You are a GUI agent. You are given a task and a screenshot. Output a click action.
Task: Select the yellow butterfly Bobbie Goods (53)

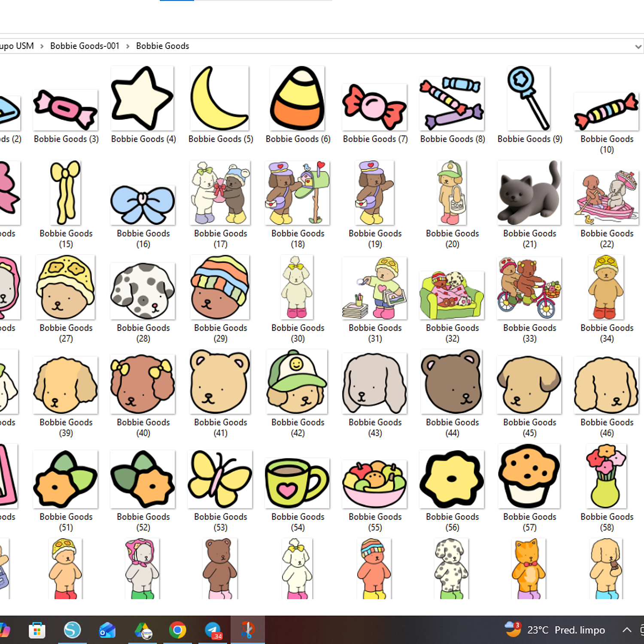(x=219, y=478)
